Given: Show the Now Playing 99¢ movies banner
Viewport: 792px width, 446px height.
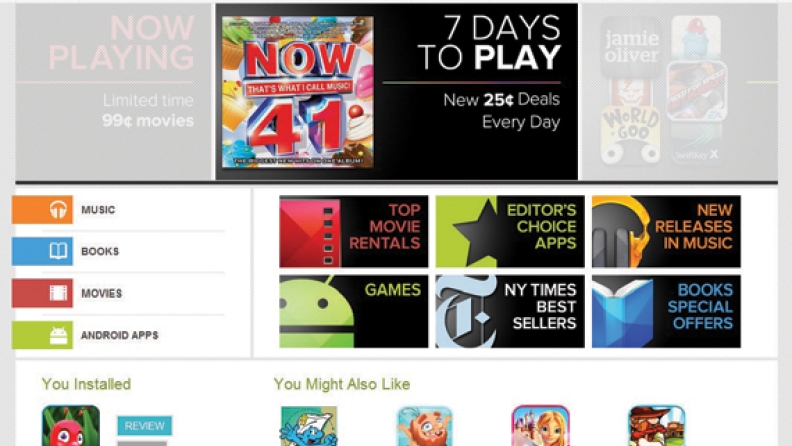Looking at the screenshot, I should point(113,92).
